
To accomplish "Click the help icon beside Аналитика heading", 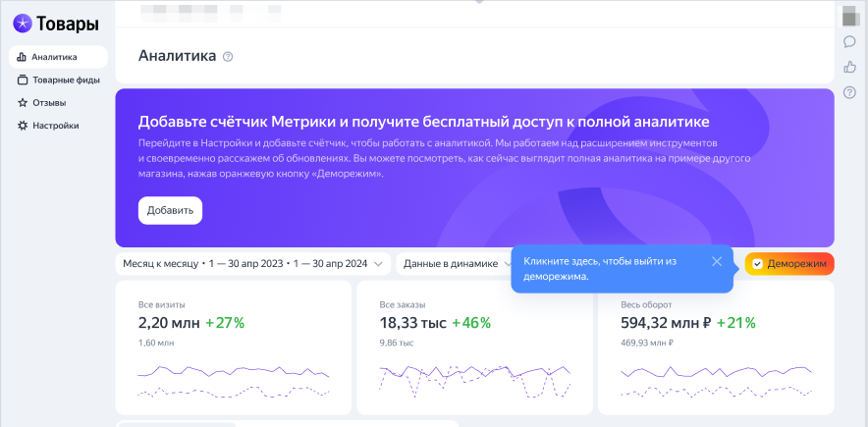I will [x=228, y=56].
